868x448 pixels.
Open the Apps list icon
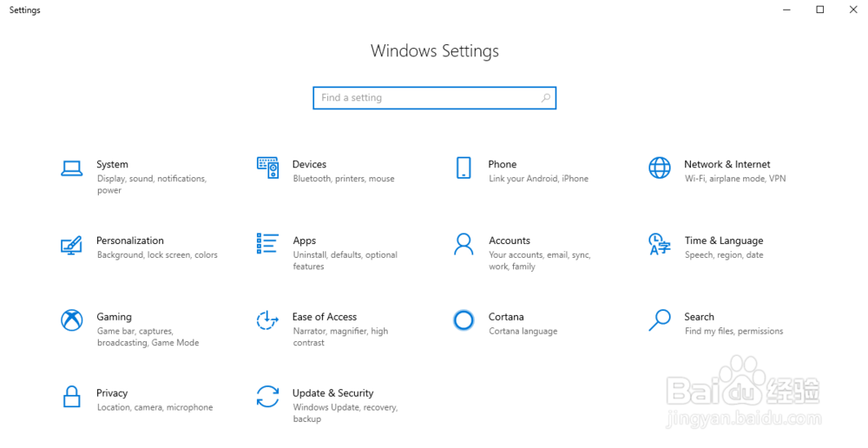(267, 244)
